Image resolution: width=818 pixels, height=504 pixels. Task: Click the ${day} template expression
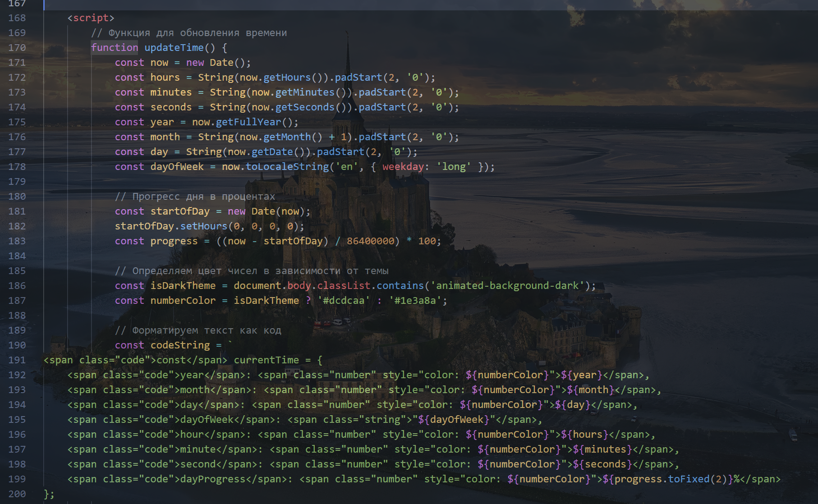(x=573, y=405)
